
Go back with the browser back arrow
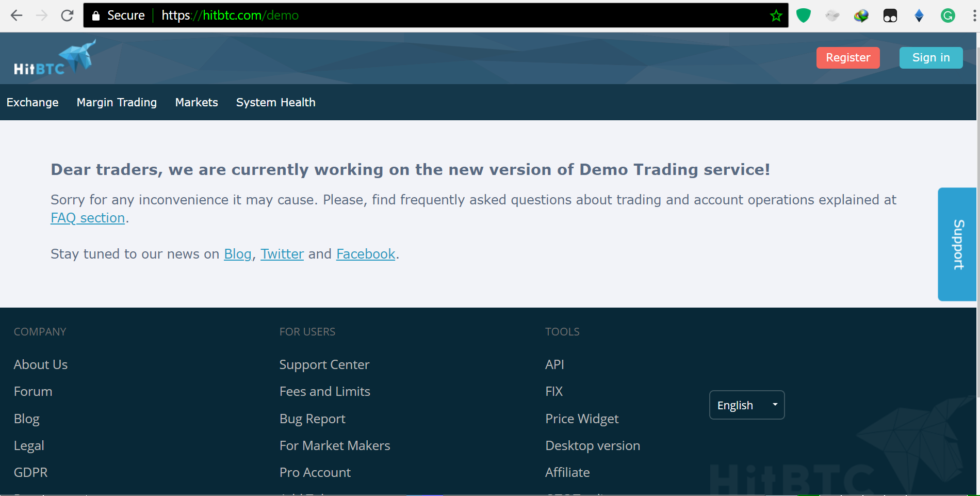click(17, 15)
